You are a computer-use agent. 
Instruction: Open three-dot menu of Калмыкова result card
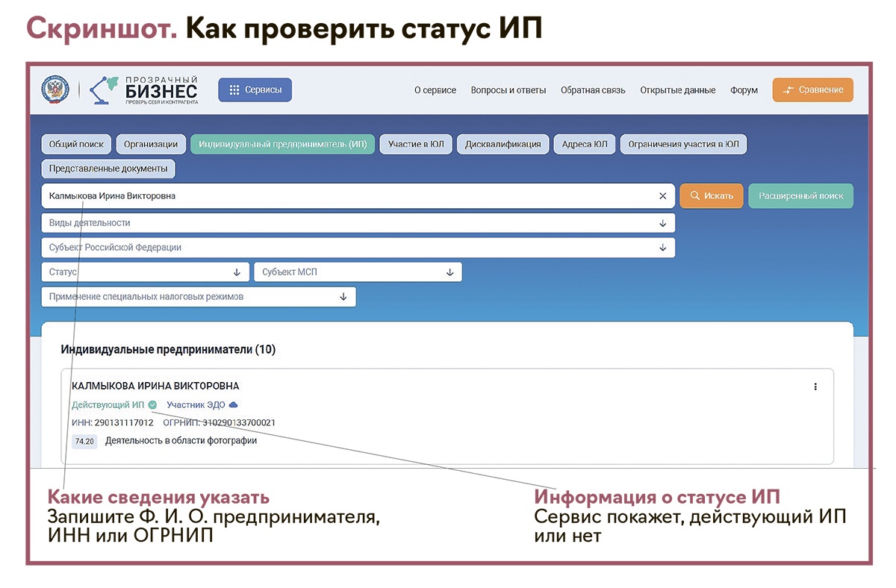[x=815, y=387]
